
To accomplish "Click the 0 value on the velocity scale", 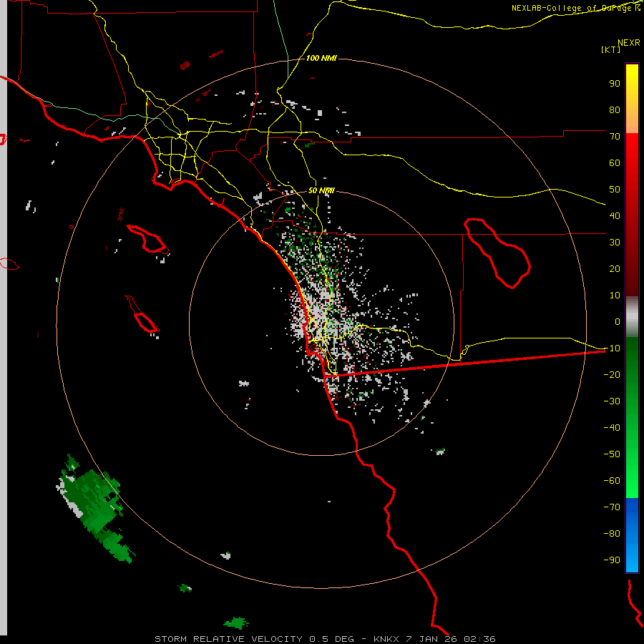I will pos(618,321).
